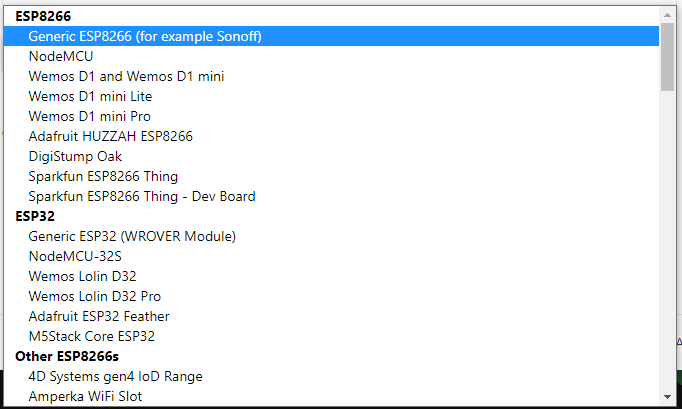Image resolution: width=682 pixels, height=409 pixels.
Task: Select Wemos D1 and Wemos D1 mini
Action: coord(331,76)
